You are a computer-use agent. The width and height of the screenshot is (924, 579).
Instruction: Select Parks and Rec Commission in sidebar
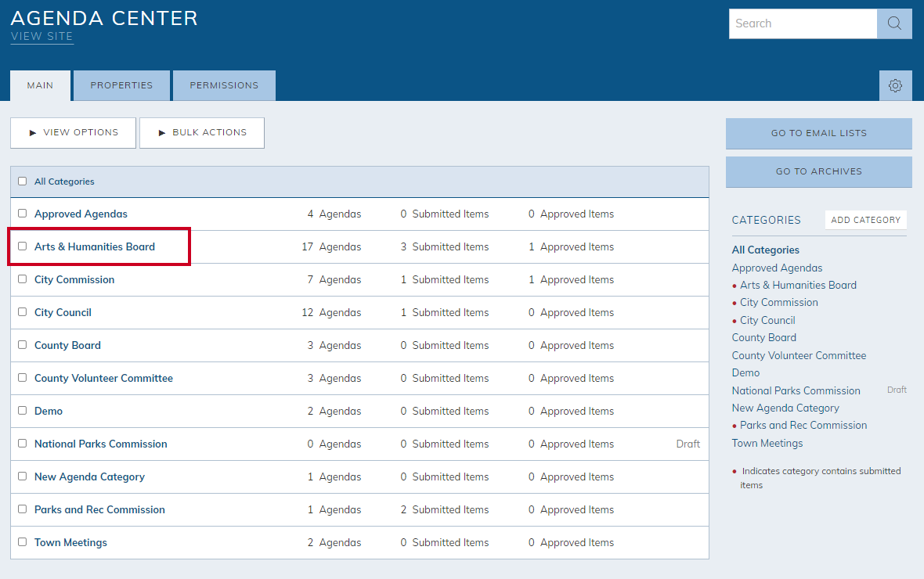click(x=803, y=426)
